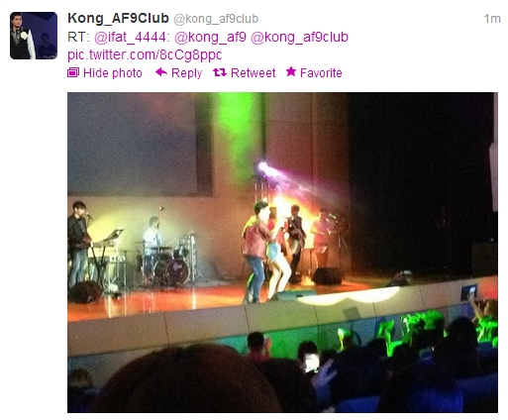The image size is (508, 420).
Task: Open the @kong_af9 mention
Action: [x=210, y=38]
